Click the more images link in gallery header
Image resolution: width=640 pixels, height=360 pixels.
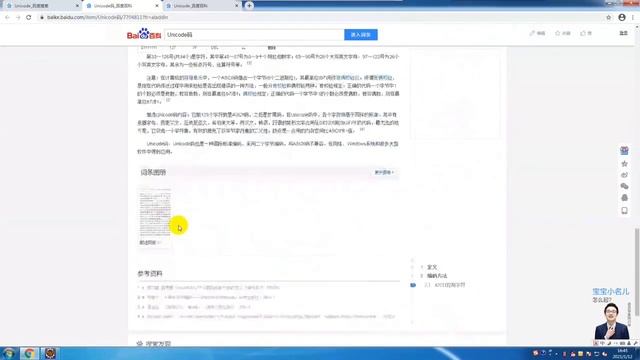(x=384, y=173)
